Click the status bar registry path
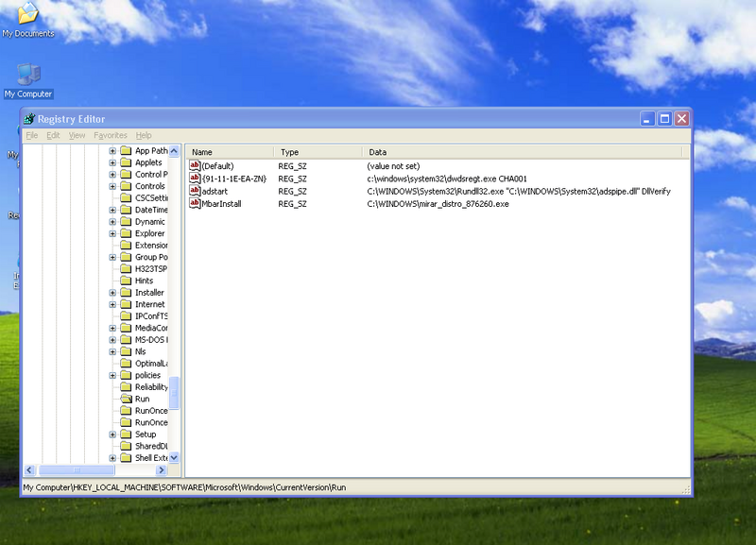Screen dimensions: 756x545 click(x=184, y=487)
